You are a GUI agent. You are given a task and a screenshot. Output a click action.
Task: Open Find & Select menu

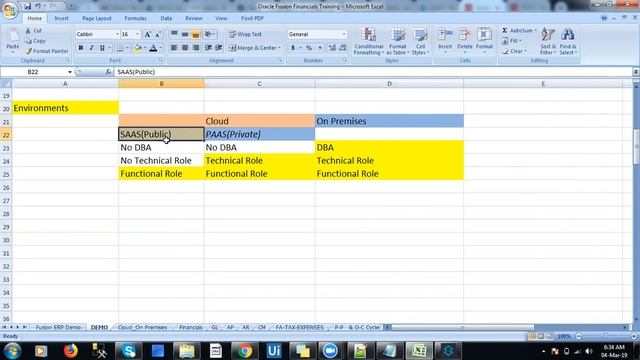(567, 41)
